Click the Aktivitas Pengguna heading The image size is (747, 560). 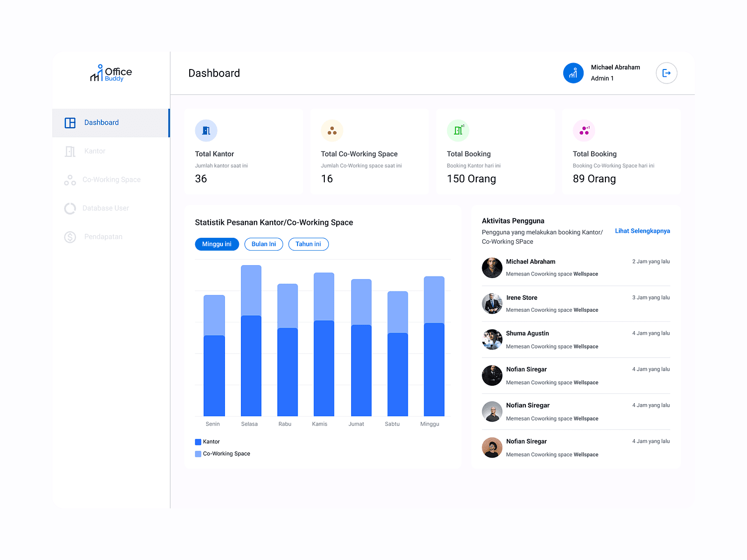513,221
